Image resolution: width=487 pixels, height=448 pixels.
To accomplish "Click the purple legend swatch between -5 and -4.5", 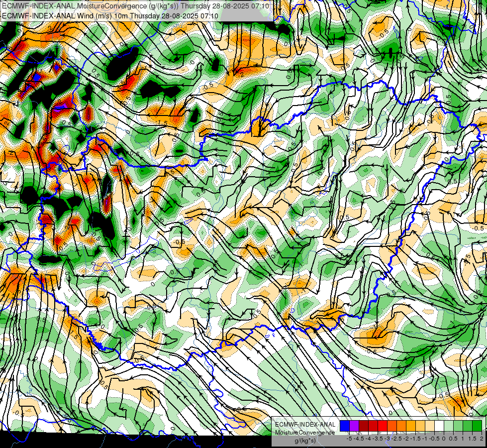I will 354,426.
